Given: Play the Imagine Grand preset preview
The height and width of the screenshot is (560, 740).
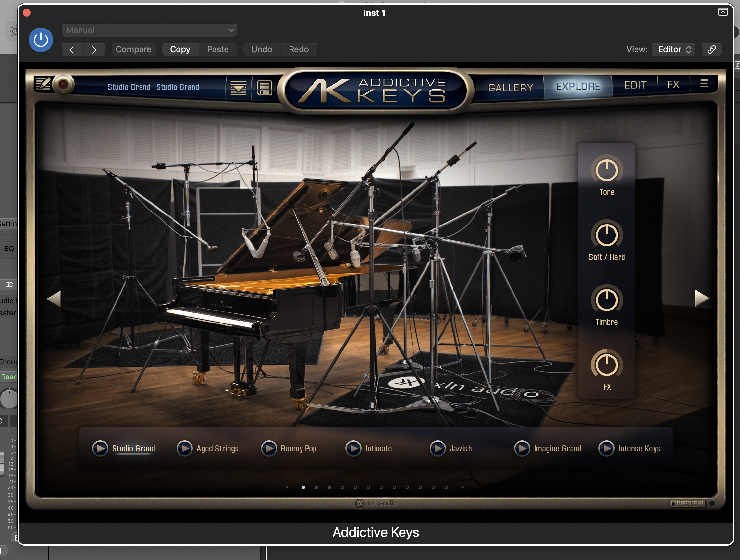Looking at the screenshot, I should click(522, 448).
